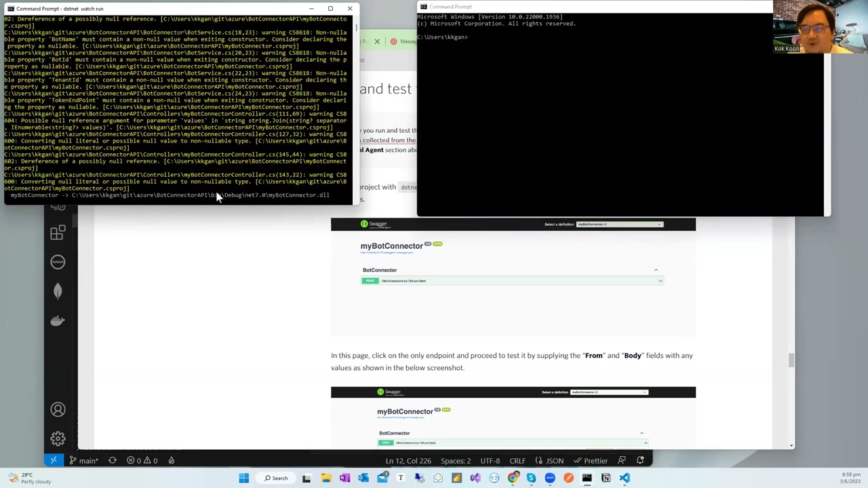Open Zoom from the taskbar

click(550, 478)
